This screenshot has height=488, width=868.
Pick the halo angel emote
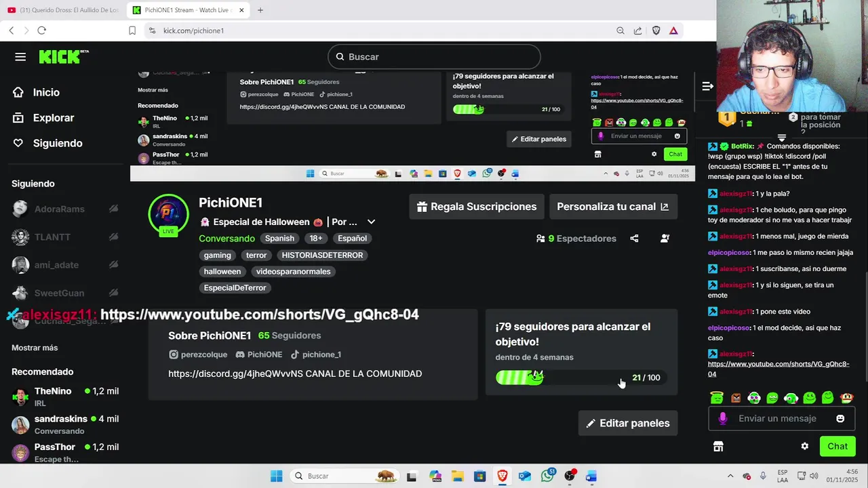coord(717,398)
